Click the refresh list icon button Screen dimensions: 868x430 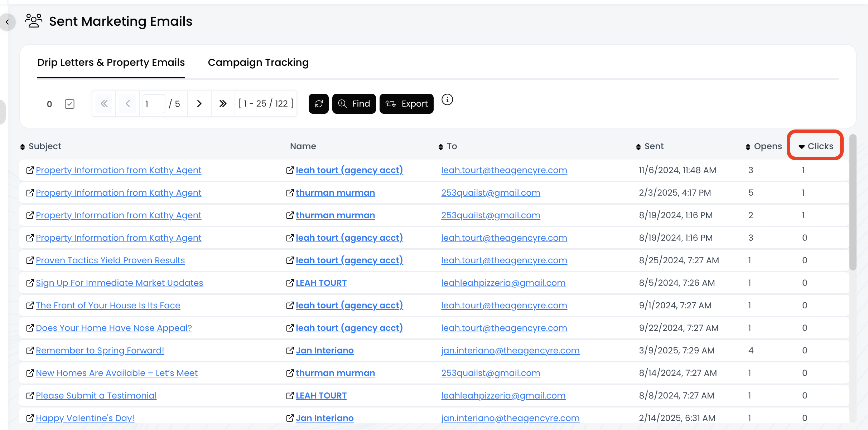click(x=318, y=104)
